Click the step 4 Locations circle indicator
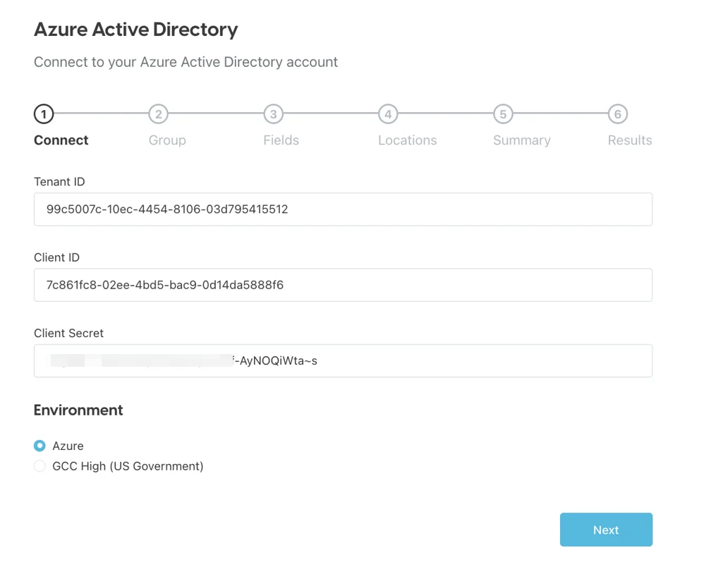 (x=387, y=114)
